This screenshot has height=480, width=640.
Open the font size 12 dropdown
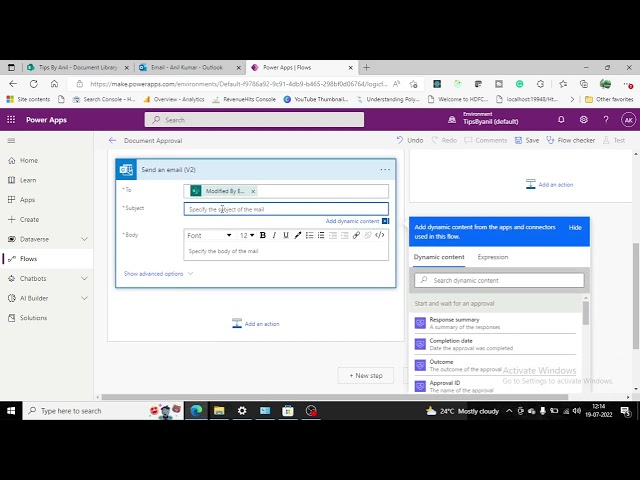coord(247,235)
